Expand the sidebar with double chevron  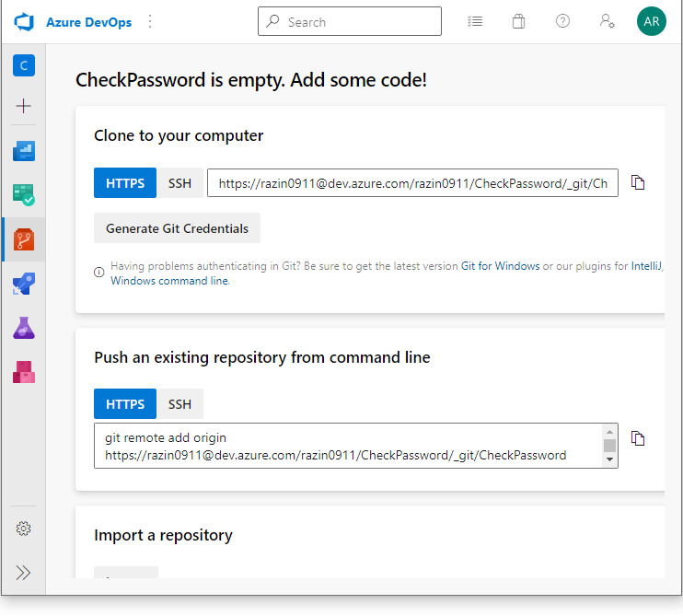[x=24, y=573]
